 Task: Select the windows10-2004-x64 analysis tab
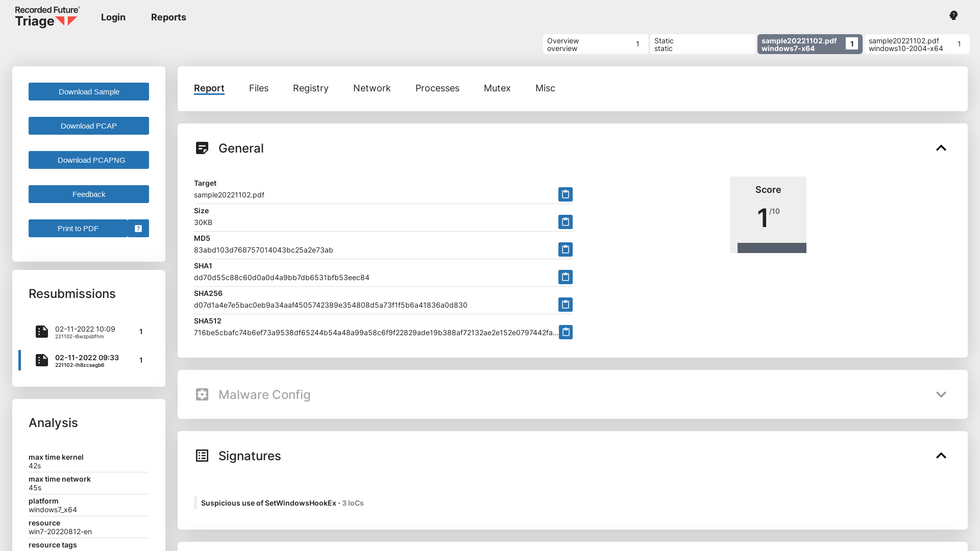coord(916,44)
